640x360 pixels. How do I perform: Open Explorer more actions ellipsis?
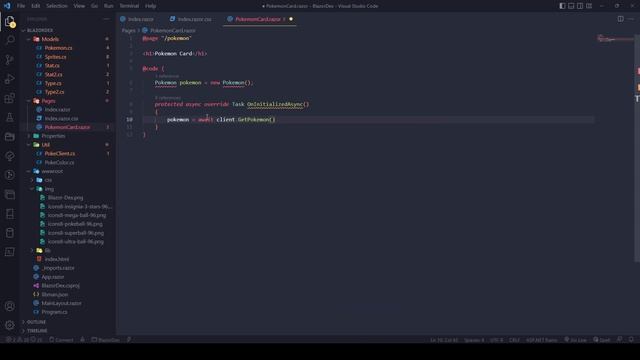pos(106,19)
